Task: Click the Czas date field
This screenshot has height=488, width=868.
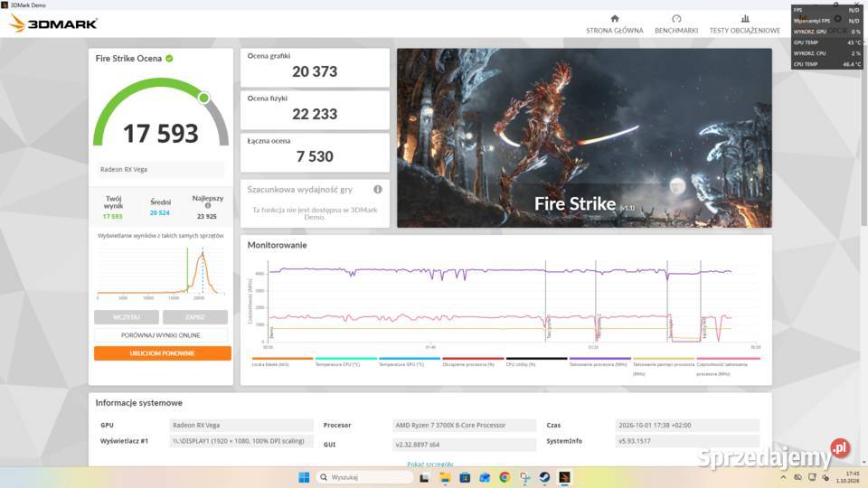Action: (687, 425)
